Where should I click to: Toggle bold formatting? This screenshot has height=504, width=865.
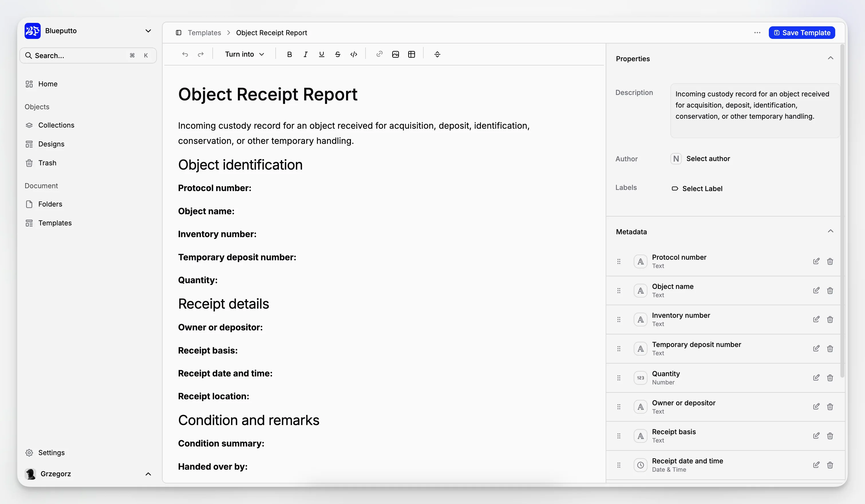click(289, 54)
